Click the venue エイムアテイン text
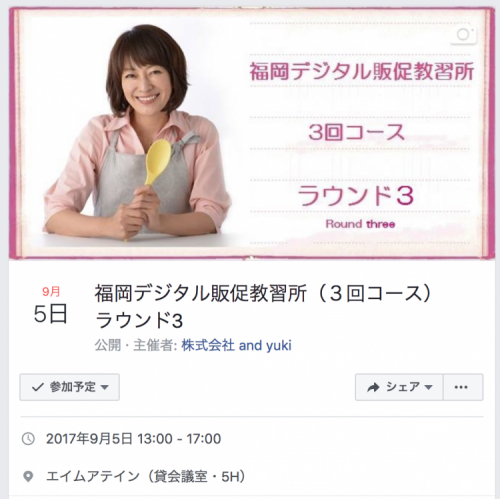Viewport: 500px width, 499px height. pyautogui.click(x=93, y=476)
